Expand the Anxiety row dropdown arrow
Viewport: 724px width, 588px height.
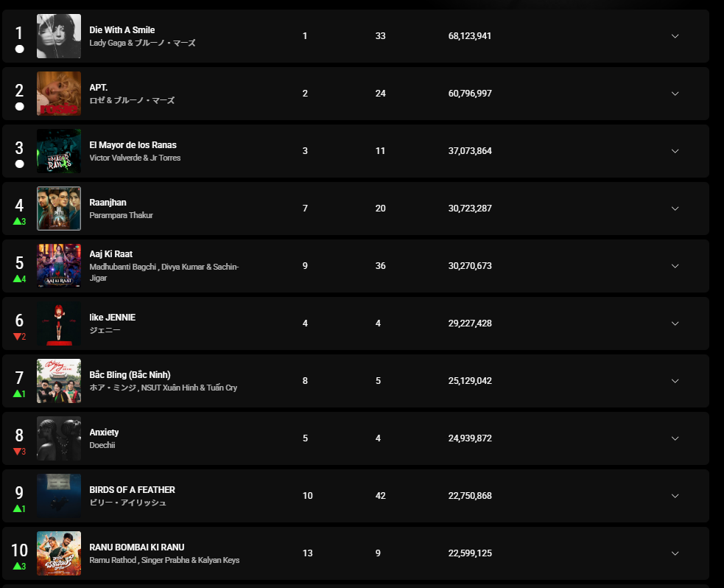[675, 438]
